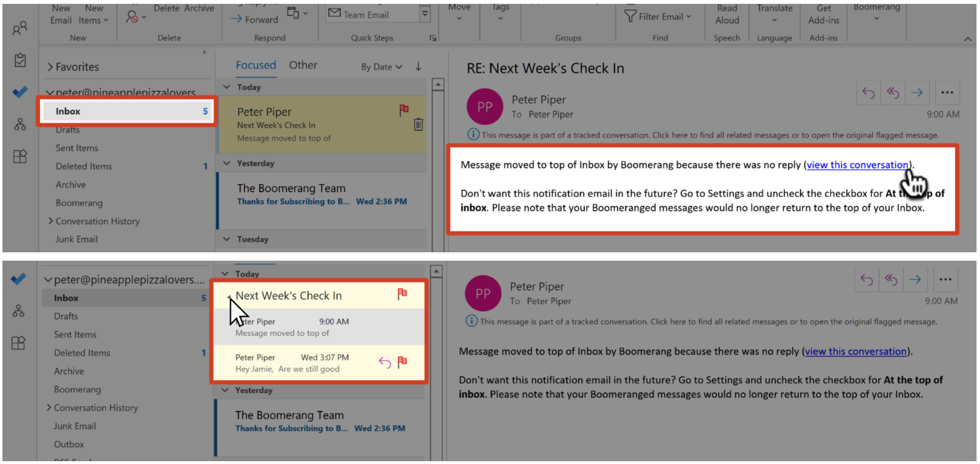The height and width of the screenshot is (464, 980).
Task: Click the Forward arrow icon above the message
Action: coord(917,92)
